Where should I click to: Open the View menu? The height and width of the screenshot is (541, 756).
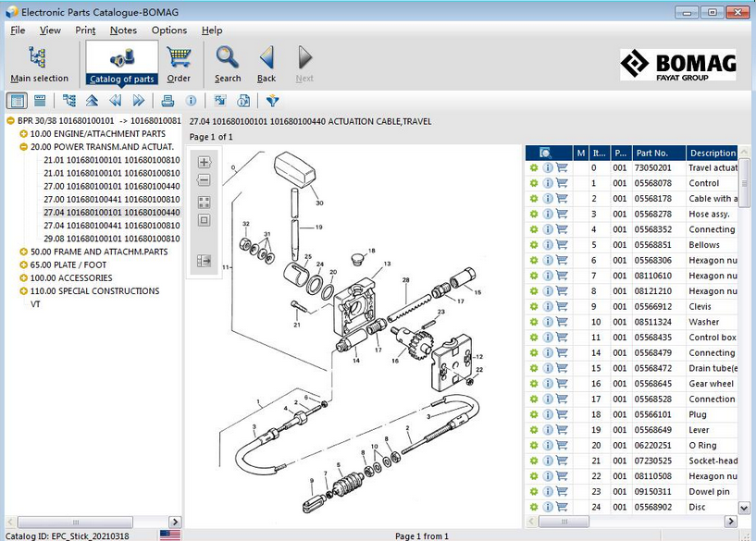50,30
